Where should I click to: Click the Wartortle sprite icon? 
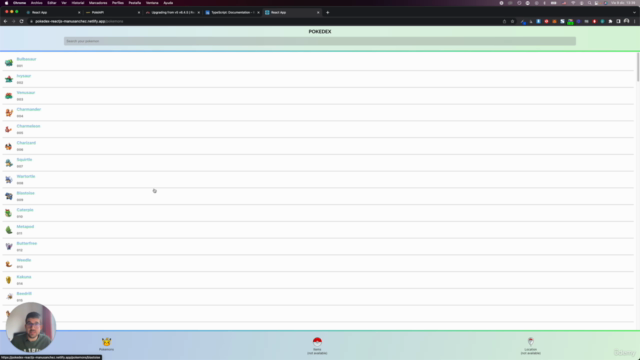point(9,180)
